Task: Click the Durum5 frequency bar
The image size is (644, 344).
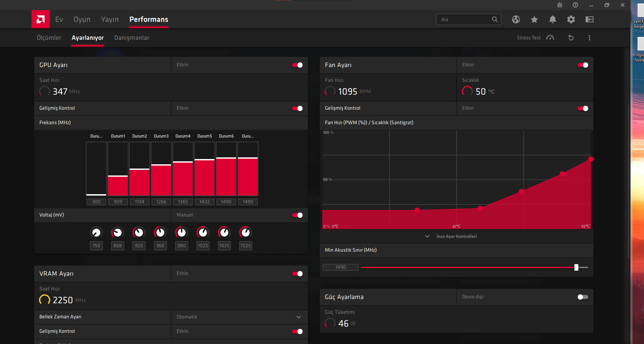Action: [x=204, y=169]
